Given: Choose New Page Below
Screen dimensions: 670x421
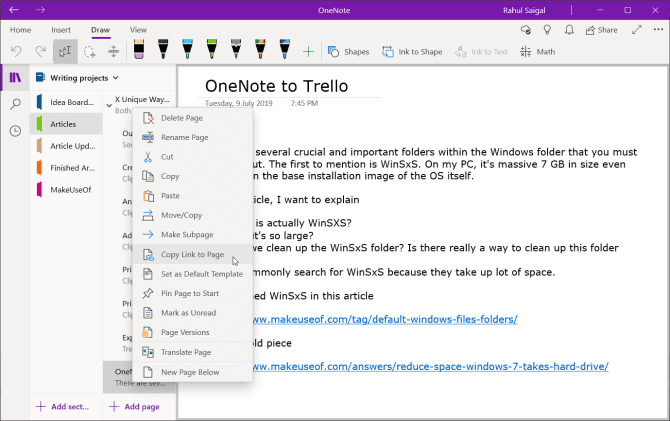Looking at the screenshot, I should (193, 372).
